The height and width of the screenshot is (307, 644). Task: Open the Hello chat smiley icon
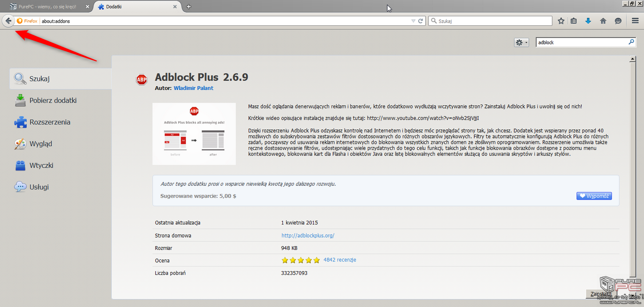point(618,21)
